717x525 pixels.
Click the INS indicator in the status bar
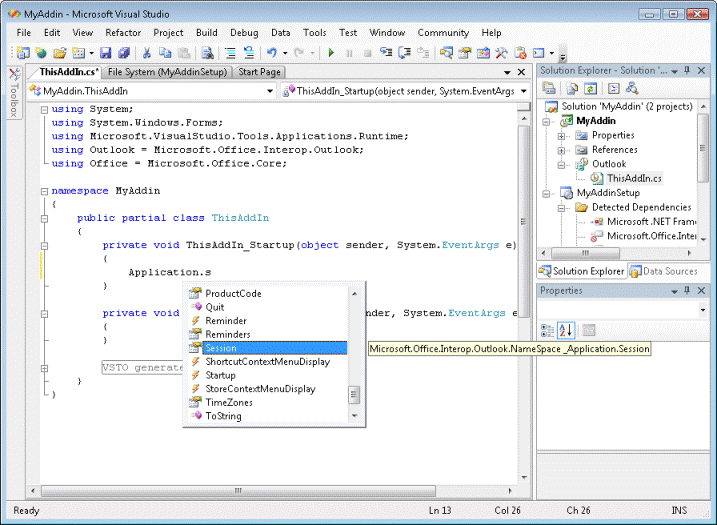pos(679,510)
